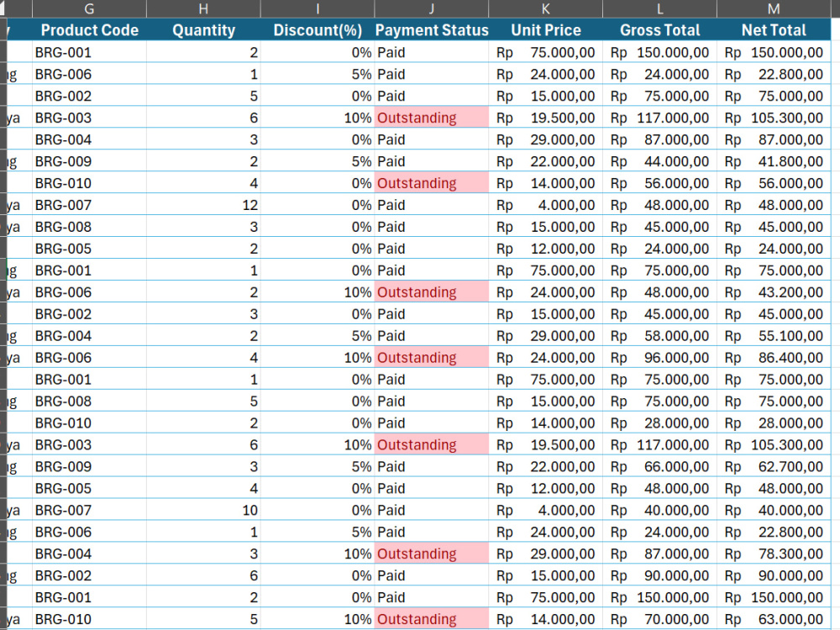Select net total Rp 55.100,00
Image resolution: width=840 pixels, height=630 pixels.
point(774,336)
